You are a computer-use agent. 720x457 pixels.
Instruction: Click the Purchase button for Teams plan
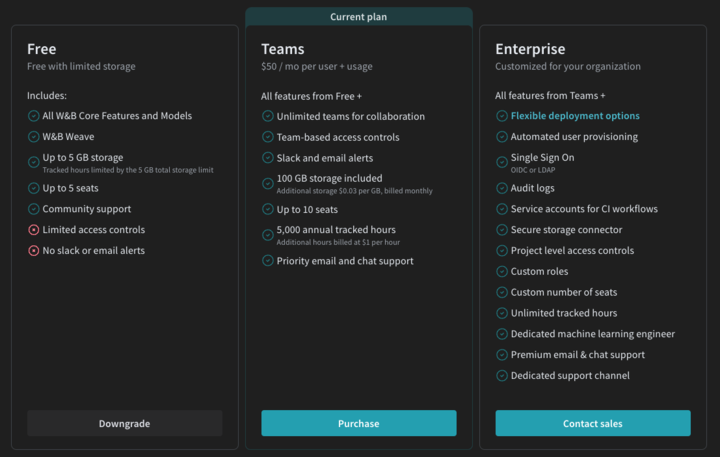click(x=359, y=423)
